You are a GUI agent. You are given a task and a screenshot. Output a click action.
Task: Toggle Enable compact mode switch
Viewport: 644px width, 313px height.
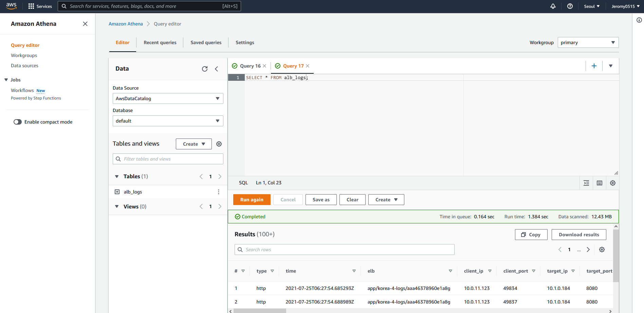pyautogui.click(x=18, y=122)
